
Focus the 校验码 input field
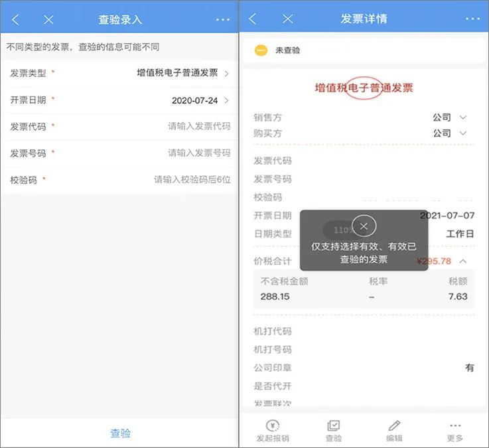click(192, 180)
